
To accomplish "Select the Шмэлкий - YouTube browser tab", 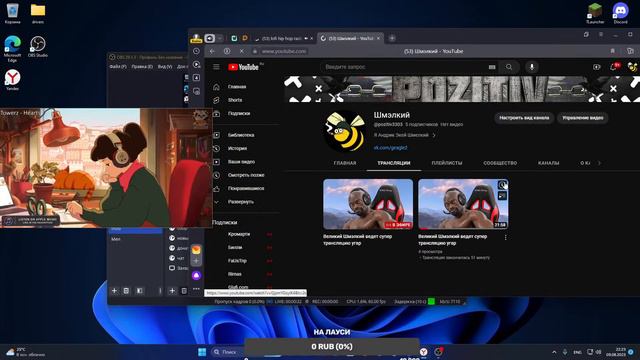I will 350,38.
